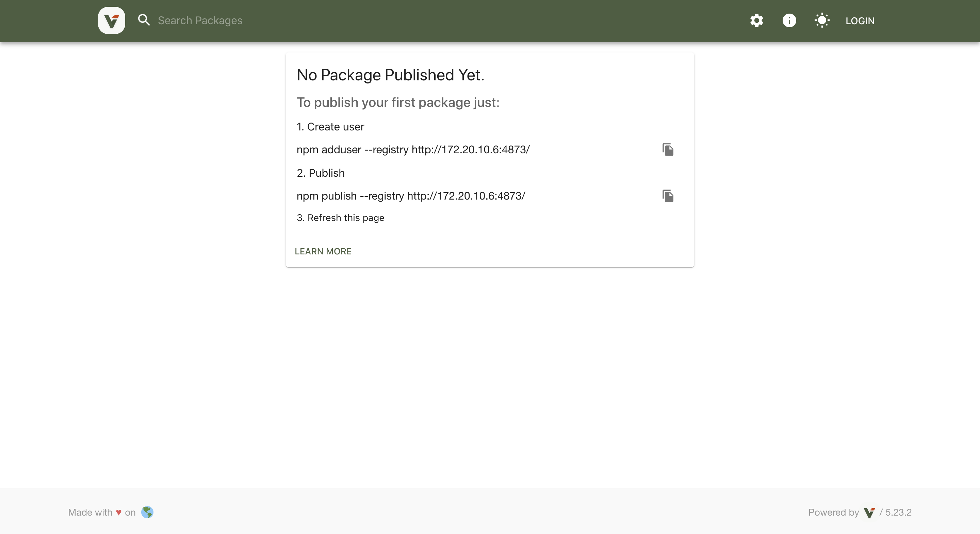Click the 'No Package Published Yet.' heading
980x534 pixels.
tap(390, 75)
